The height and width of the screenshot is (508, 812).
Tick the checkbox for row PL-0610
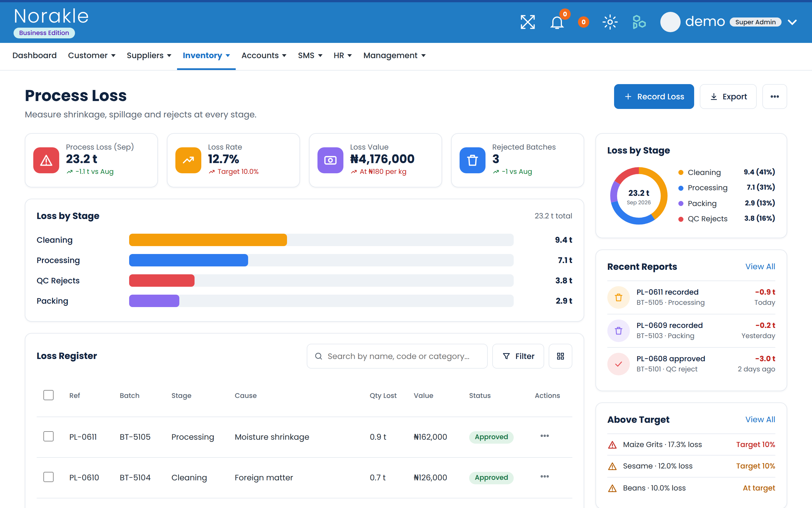48,477
